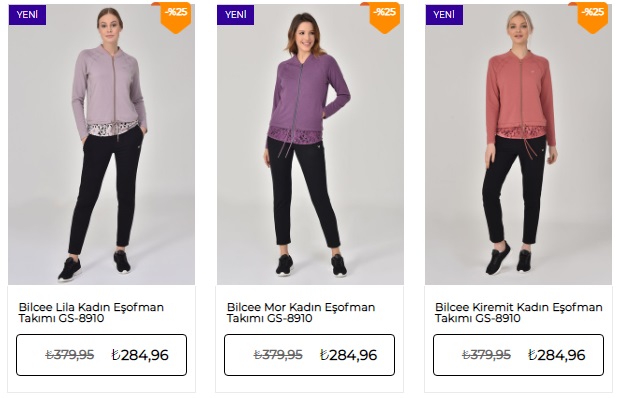Open the Mor tracksuit product image

point(310,144)
